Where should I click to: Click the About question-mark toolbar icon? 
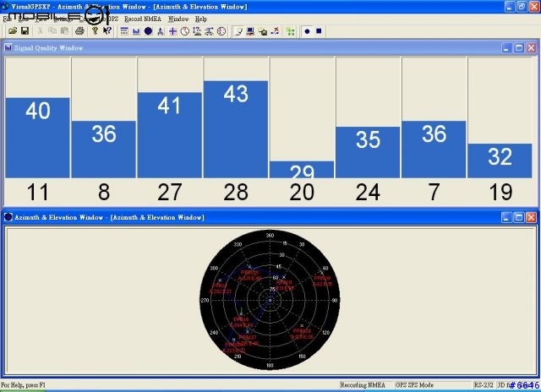(x=95, y=31)
